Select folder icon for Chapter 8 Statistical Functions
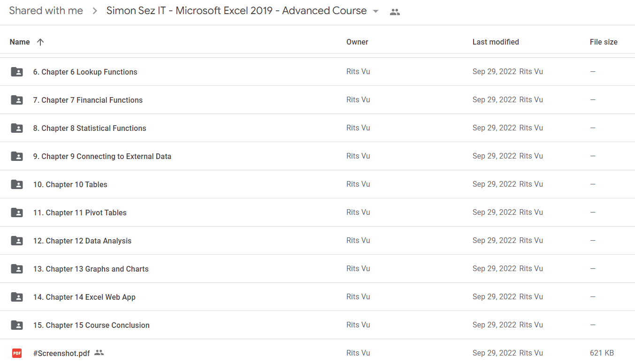This screenshot has width=635, height=364. (x=17, y=128)
